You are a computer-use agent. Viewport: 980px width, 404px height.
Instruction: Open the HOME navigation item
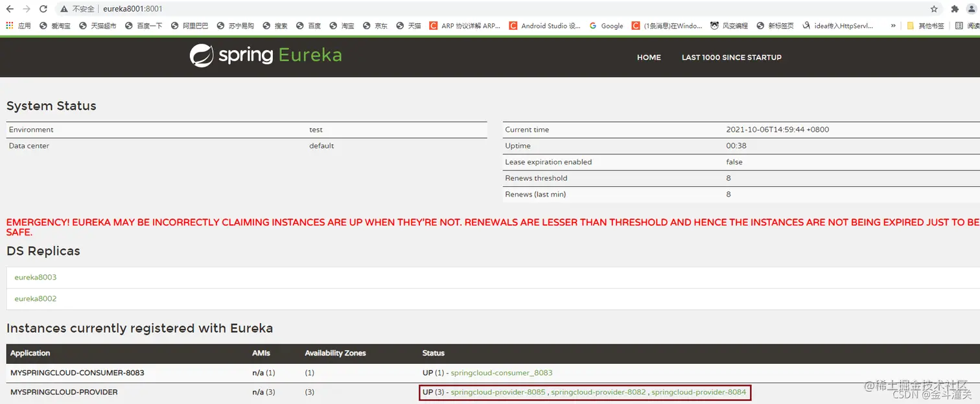[x=649, y=58]
